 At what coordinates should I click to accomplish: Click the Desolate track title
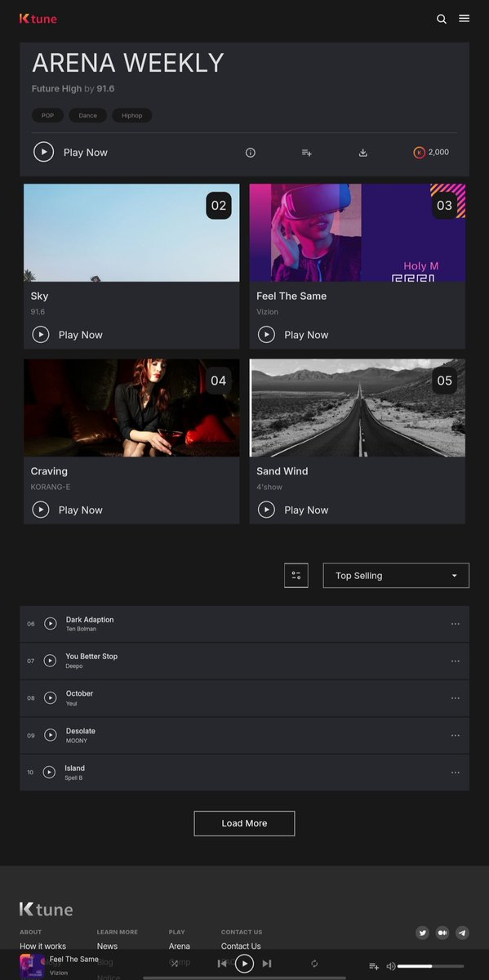(81, 731)
